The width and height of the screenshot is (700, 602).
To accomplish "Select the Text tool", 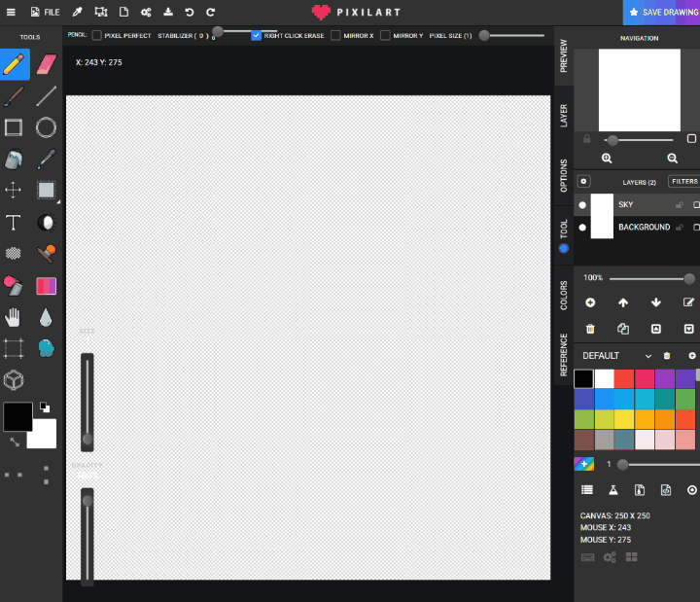I will (x=14, y=222).
